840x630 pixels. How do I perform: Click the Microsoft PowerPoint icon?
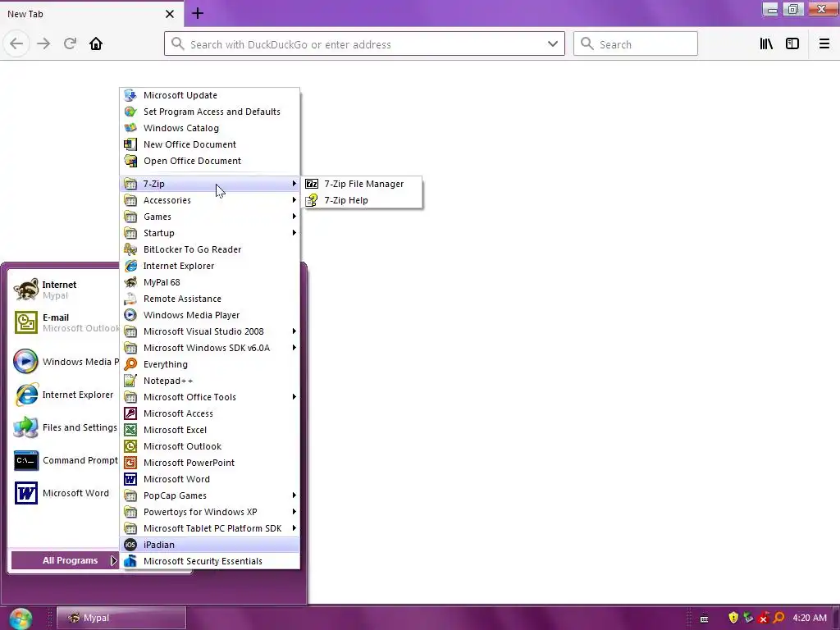(x=130, y=463)
